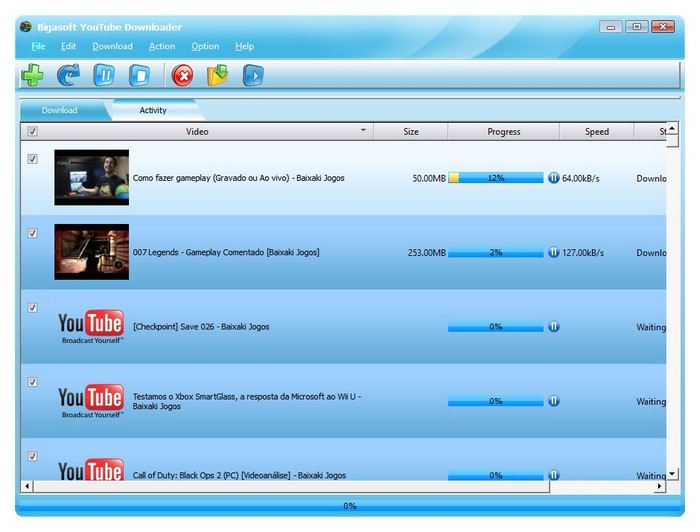Click the horizontal scrollbar thumb
Image resolution: width=700 pixels, height=532 pixels.
292,486
